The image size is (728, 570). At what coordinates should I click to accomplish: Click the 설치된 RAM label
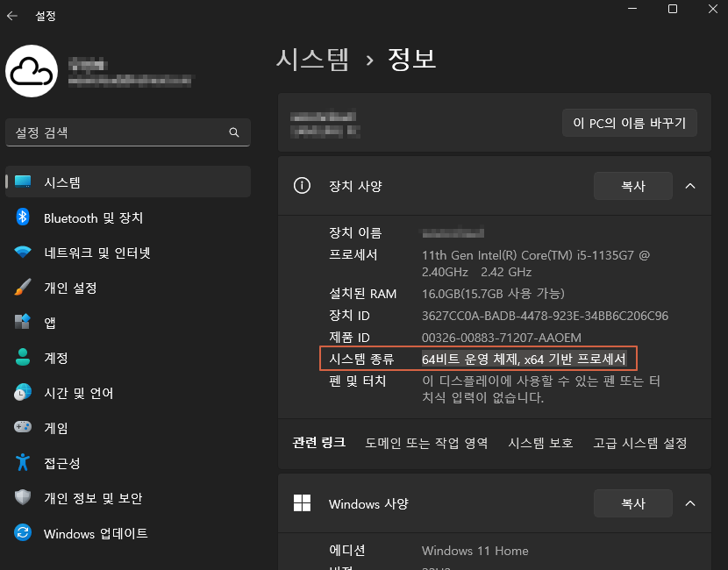(362, 294)
